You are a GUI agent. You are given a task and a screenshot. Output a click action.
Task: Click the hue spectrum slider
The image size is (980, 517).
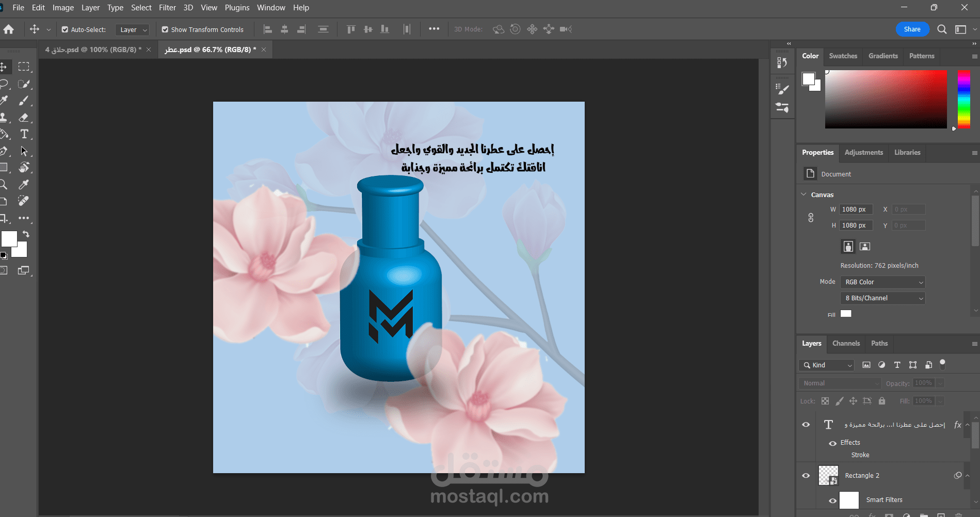tap(963, 99)
